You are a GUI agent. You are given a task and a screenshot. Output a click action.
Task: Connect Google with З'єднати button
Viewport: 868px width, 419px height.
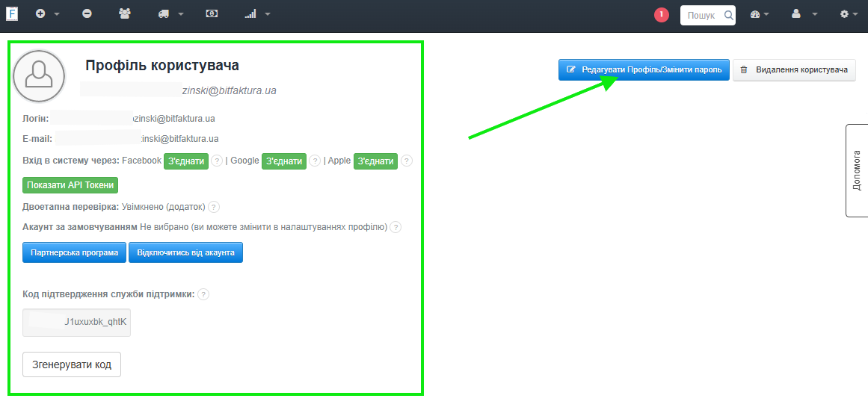(284, 161)
